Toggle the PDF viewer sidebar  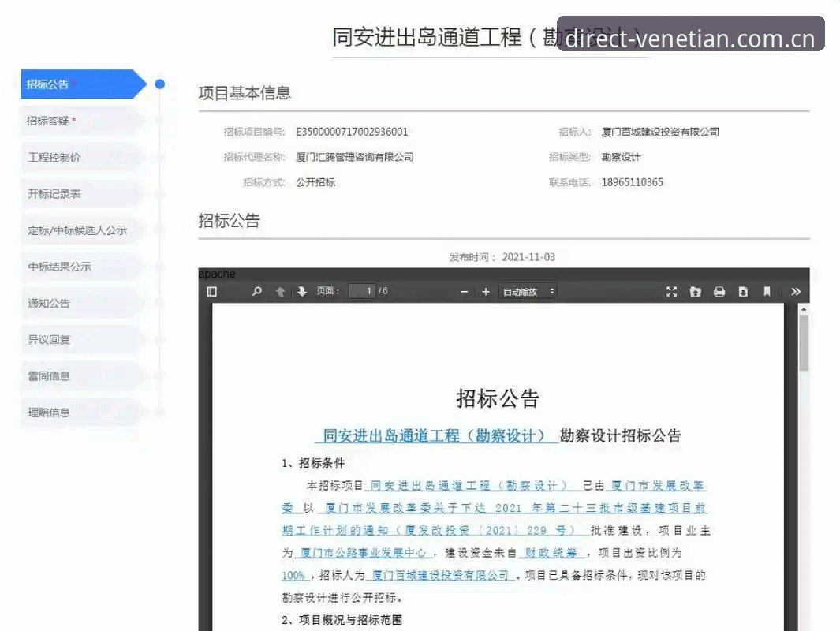[211, 291]
